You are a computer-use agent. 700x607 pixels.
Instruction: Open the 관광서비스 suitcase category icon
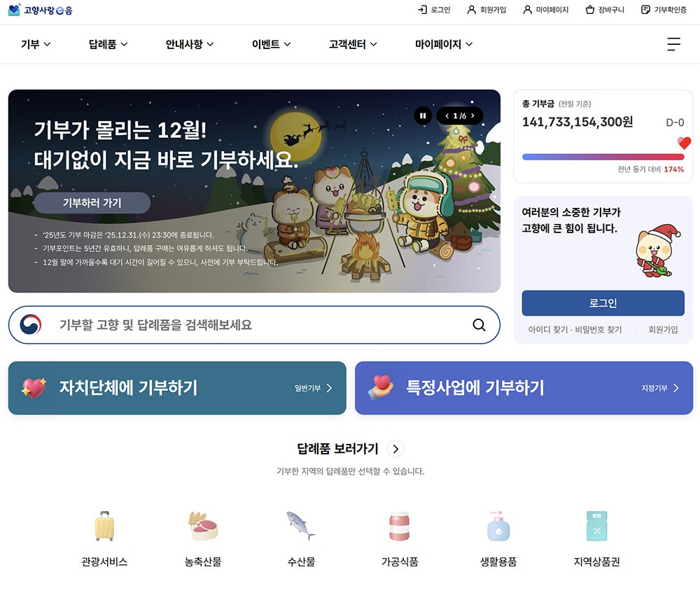[x=104, y=526]
